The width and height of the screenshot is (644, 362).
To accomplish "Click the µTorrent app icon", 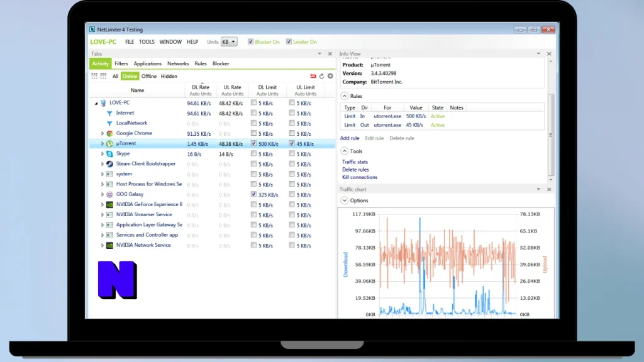I will point(109,144).
